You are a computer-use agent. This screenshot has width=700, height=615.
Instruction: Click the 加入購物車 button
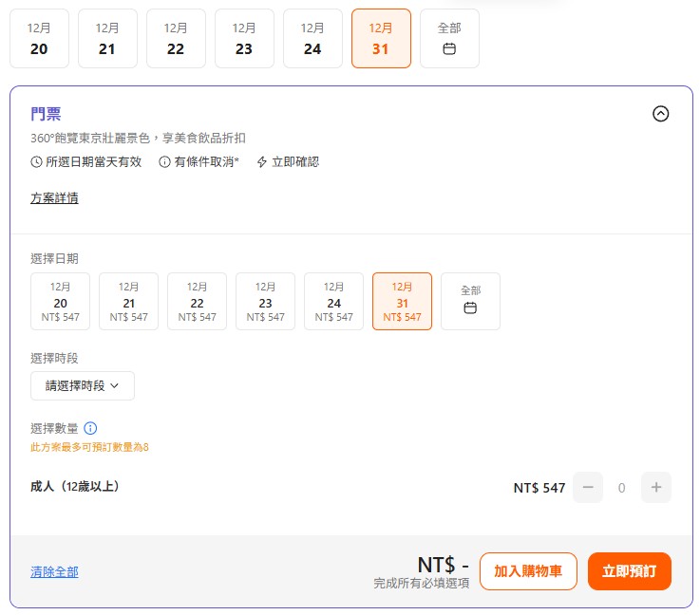(528, 571)
